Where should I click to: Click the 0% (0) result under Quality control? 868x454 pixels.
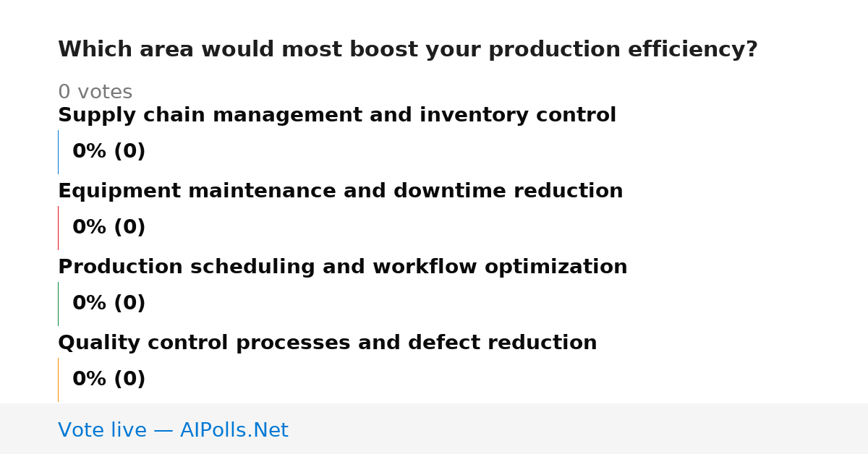[x=109, y=380]
